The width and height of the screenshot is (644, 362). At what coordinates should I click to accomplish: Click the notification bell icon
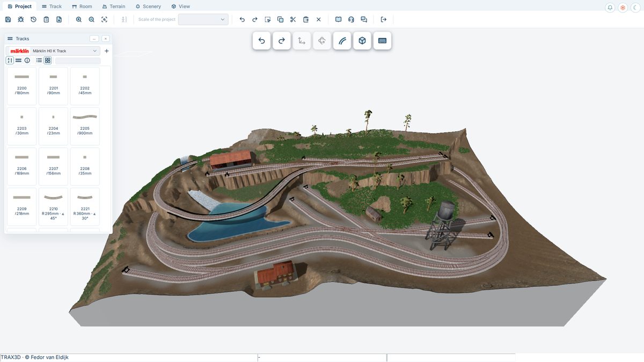(610, 8)
